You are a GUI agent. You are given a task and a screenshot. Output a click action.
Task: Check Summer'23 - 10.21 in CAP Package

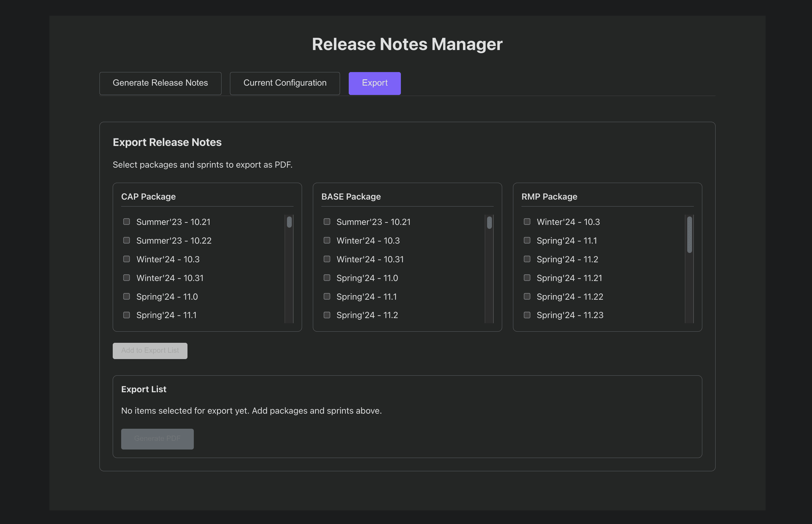(x=127, y=222)
